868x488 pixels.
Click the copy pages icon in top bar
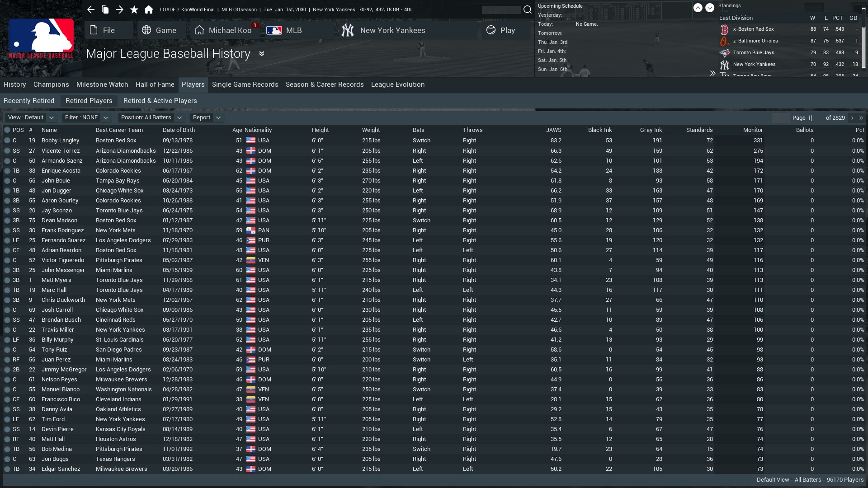pos(105,9)
